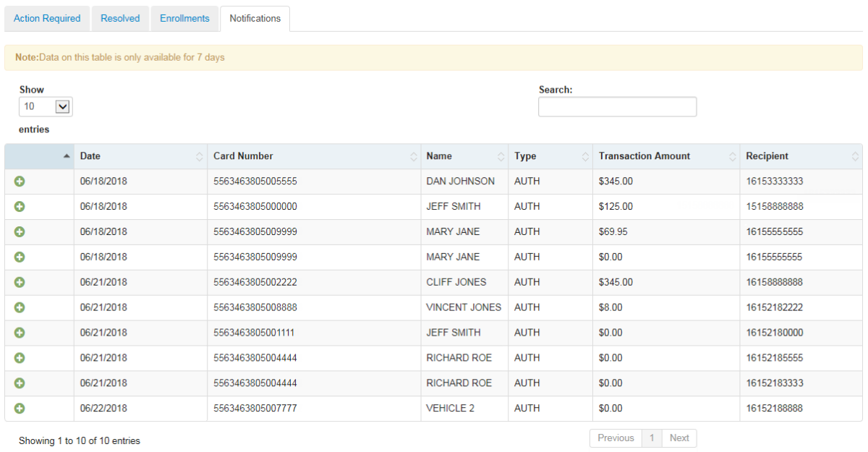Click inside the Search field
The width and height of the screenshot is (868, 452).
pos(617,106)
